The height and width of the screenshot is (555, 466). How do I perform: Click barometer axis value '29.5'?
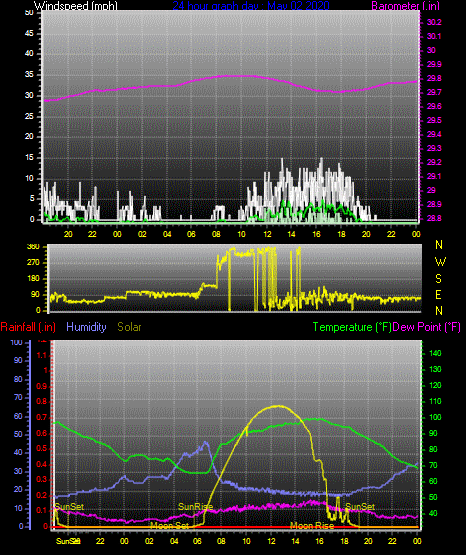coord(434,120)
